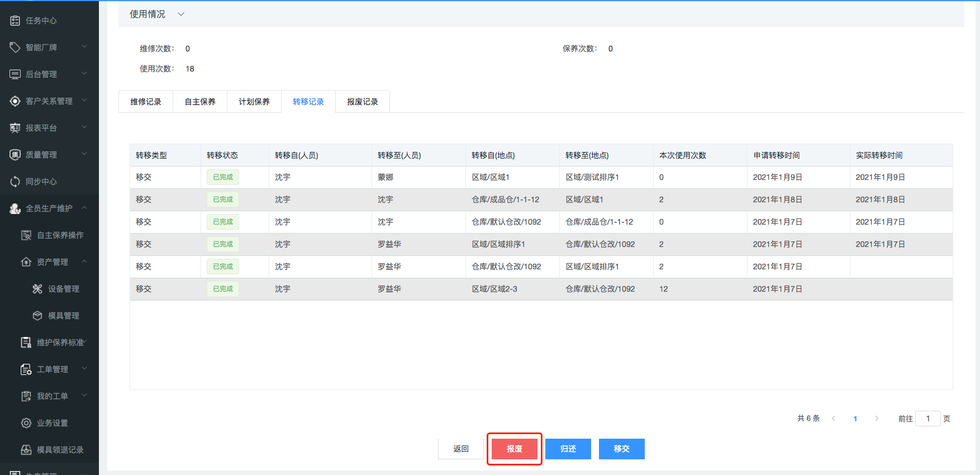Click the 后台管理 monitor icon

[15, 74]
